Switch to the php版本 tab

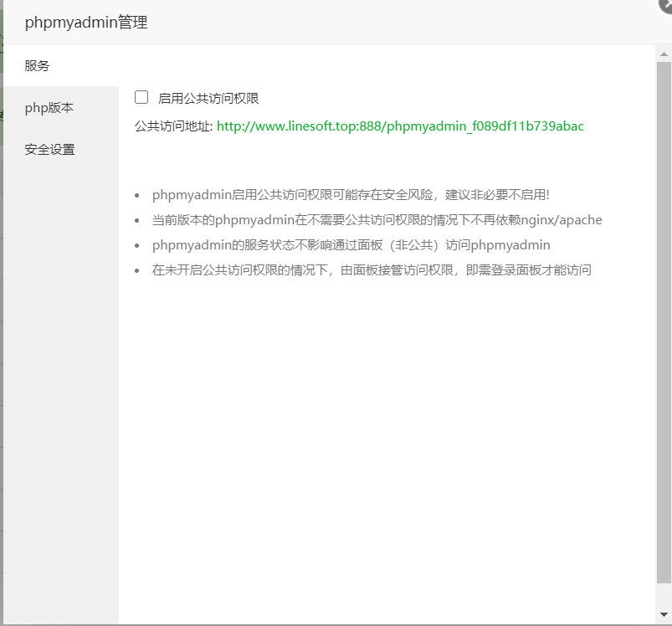coord(61,108)
